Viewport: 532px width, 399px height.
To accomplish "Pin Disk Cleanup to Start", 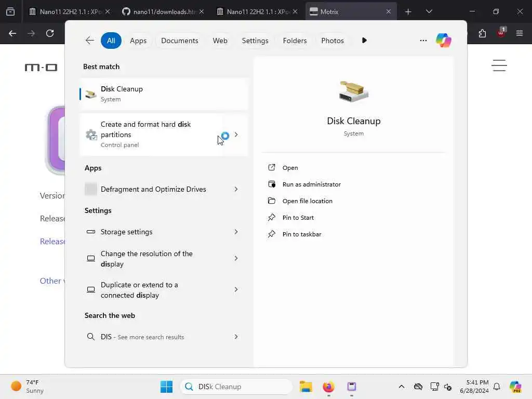I will (291, 218).
